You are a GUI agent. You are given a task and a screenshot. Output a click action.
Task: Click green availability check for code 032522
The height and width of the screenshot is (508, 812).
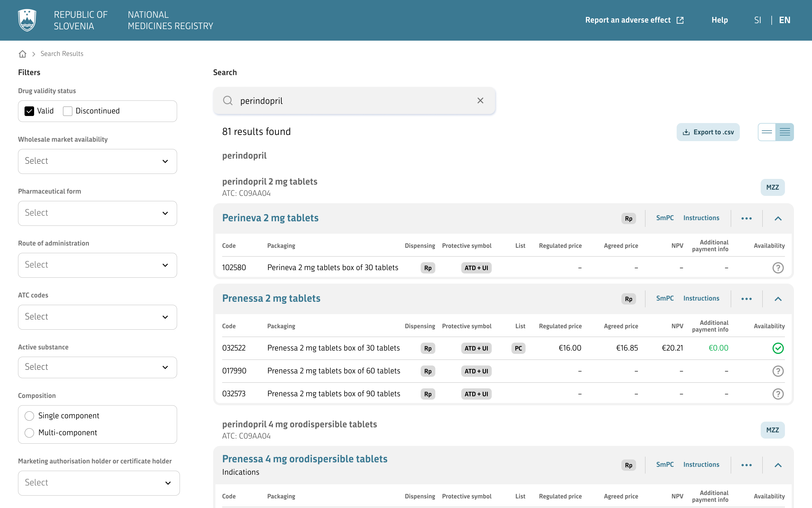click(x=778, y=348)
